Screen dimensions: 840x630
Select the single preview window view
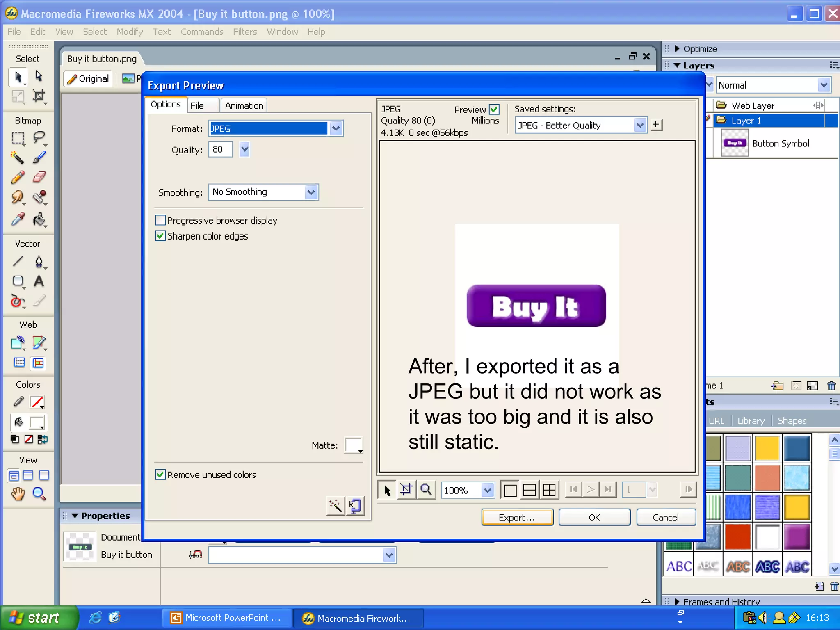click(510, 490)
